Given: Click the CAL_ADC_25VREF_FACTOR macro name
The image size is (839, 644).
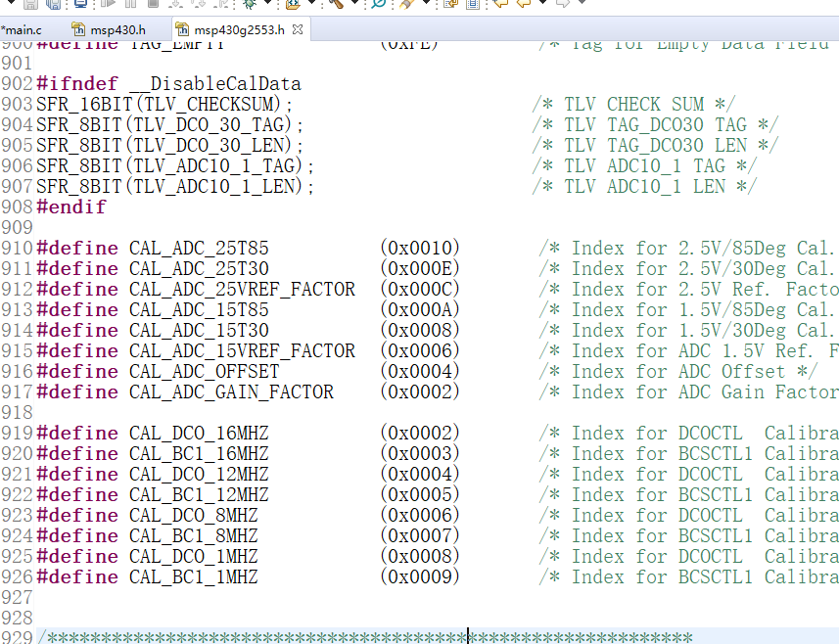Looking at the screenshot, I should pyautogui.click(x=243, y=290).
